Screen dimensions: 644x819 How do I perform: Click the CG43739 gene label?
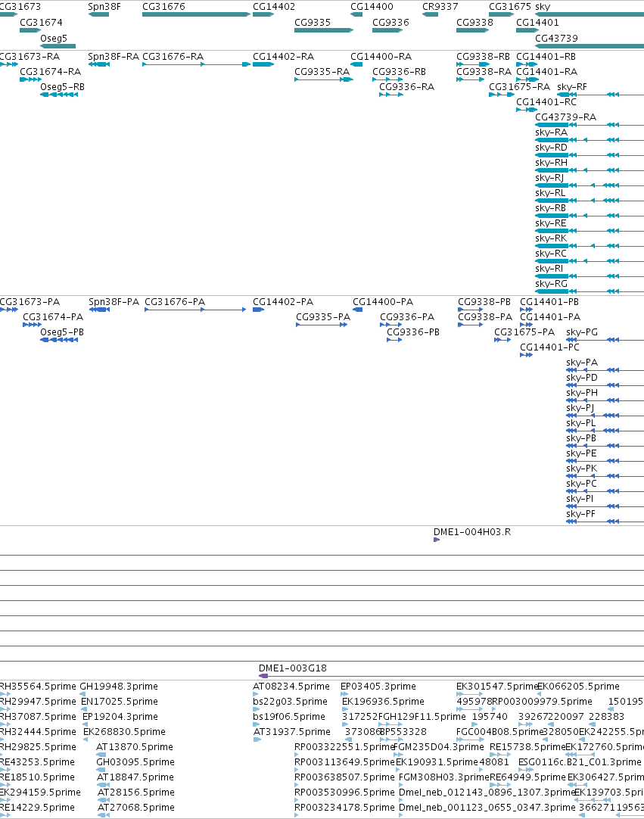pos(556,38)
